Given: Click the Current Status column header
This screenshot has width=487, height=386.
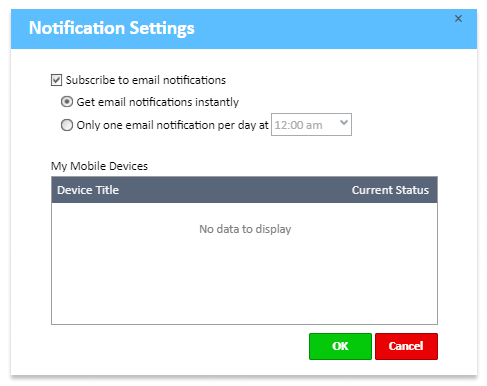Looking at the screenshot, I should [x=390, y=190].
